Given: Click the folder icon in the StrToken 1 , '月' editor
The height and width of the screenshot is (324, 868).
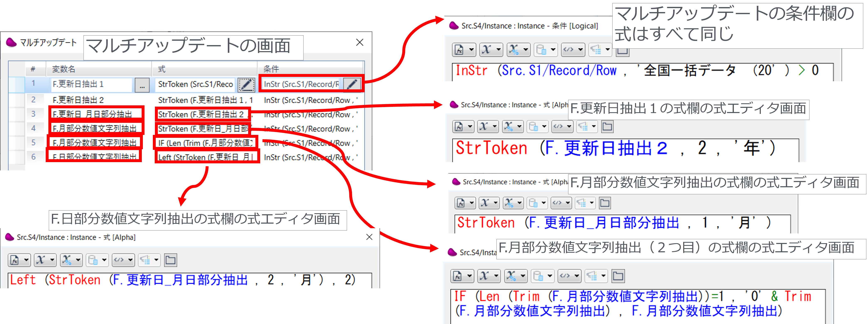Looking at the screenshot, I should click(x=605, y=203).
